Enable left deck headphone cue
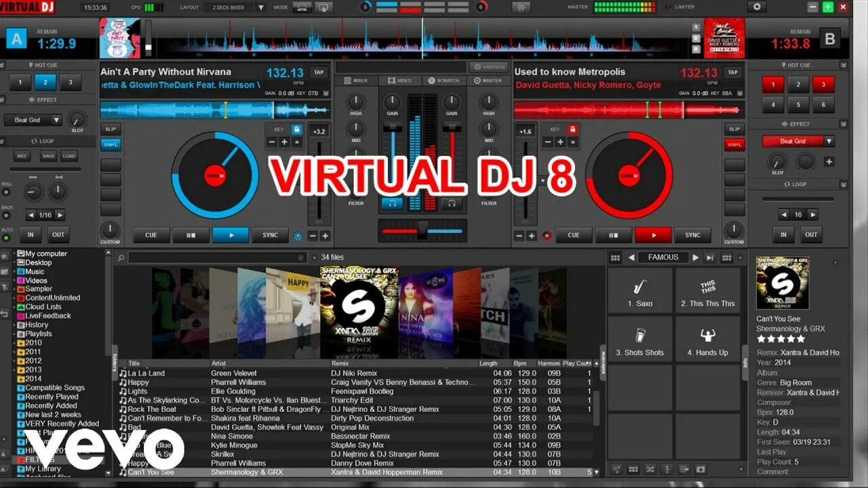This screenshot has width=868, height=488. pos(391,203)
